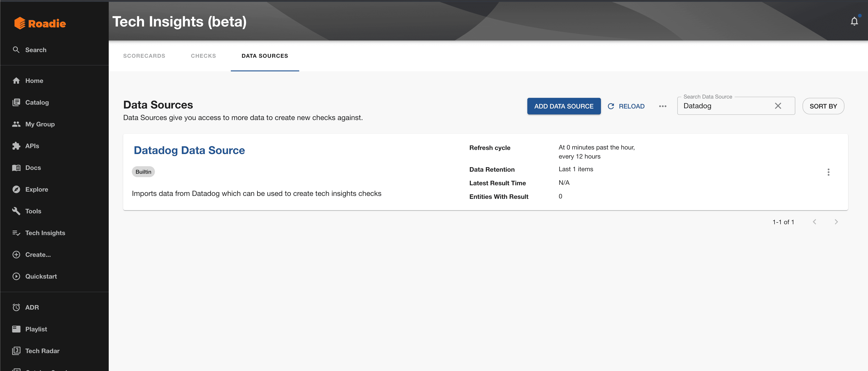Switch to the Scorecards tab

pyautogui.click(x=144, y=56)
